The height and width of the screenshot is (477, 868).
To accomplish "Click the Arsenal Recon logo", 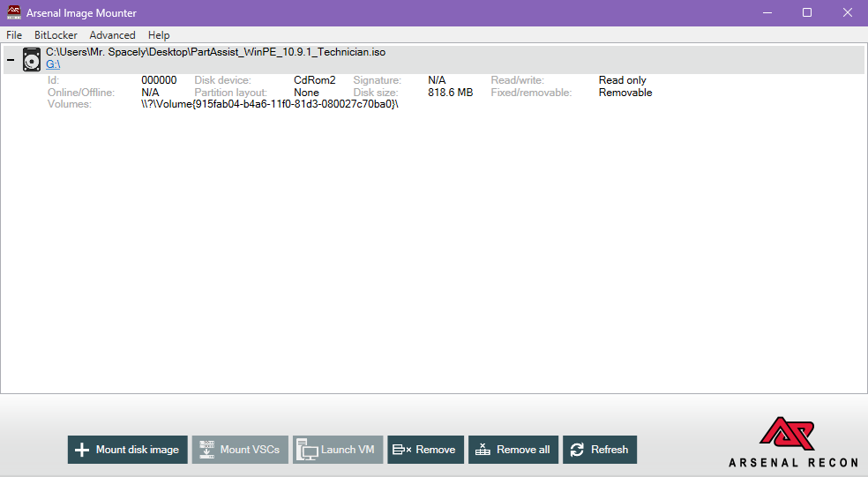I will [793, 442].
